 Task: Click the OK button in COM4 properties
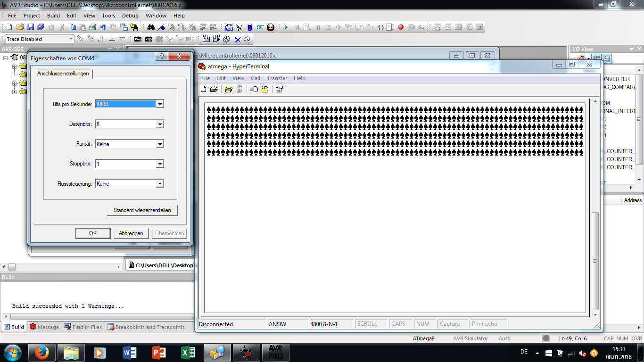click(93, 233)
